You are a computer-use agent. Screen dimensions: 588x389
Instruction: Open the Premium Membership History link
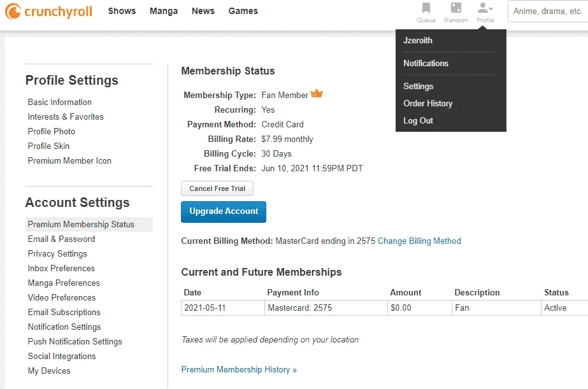[239, 369]
